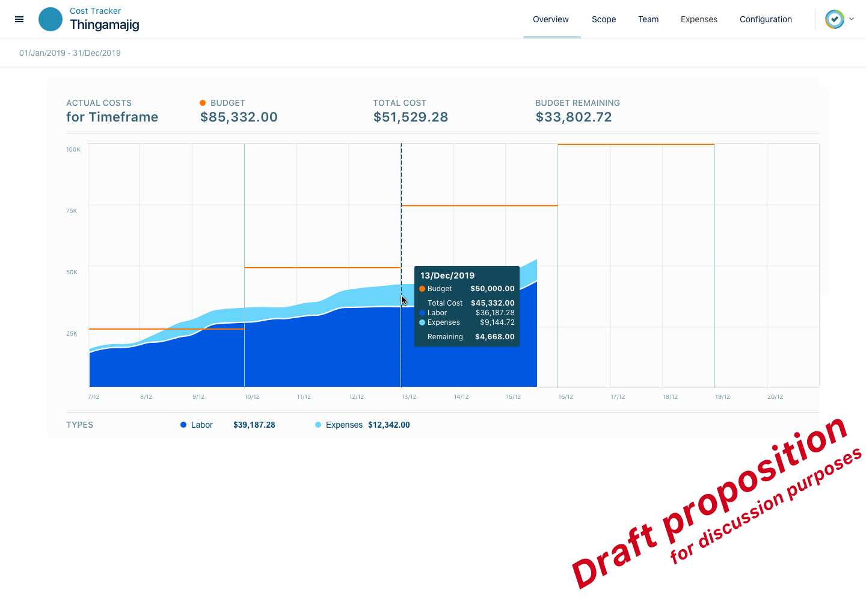Click the user avatar icon
This screenshot has width=866, height=616.
[834, 19]
